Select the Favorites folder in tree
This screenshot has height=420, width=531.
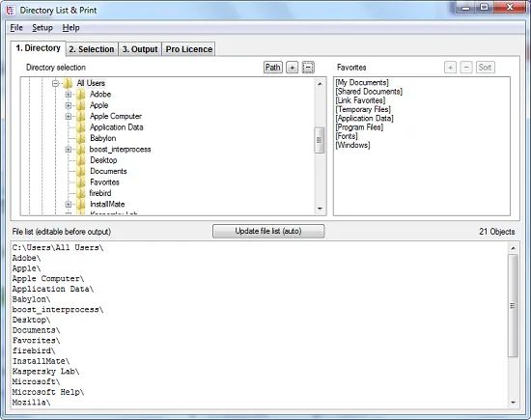click(104, 182)
